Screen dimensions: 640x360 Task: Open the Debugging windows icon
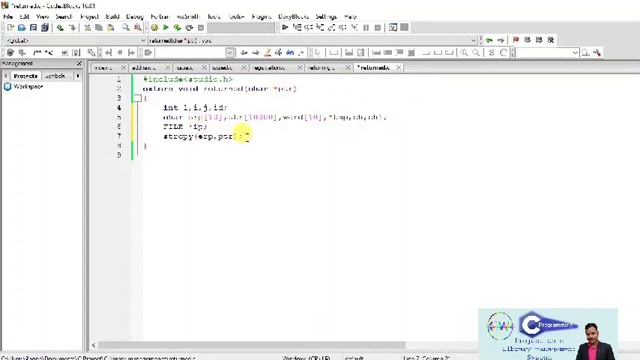pos(393,27)
